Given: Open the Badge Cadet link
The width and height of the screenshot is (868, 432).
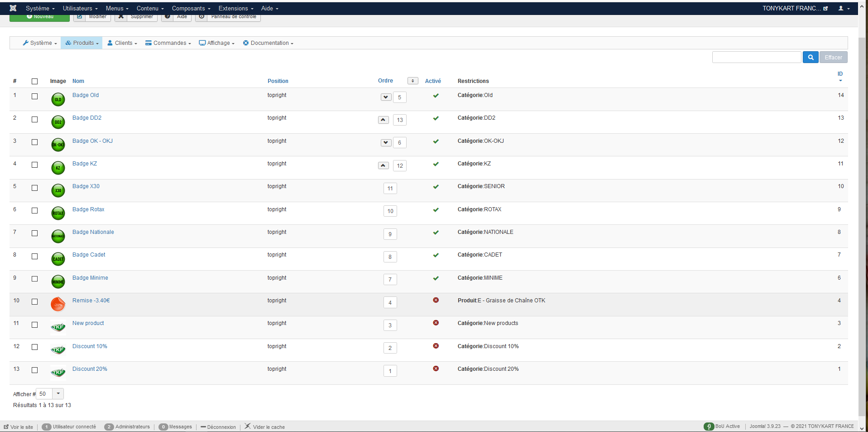Looking at the screenshot, I should click(x=89, y=255).
